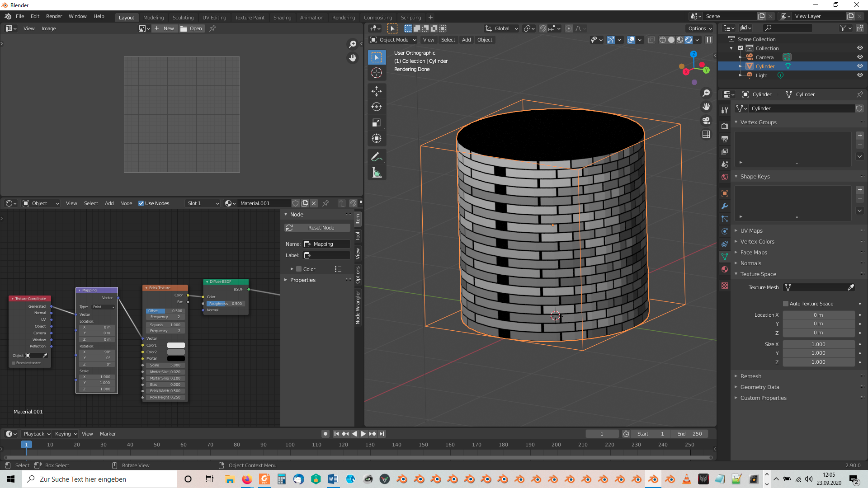Screen dimensions: 868x488
Task: Open the Modifier properties wrench tab
Action: 725,206
